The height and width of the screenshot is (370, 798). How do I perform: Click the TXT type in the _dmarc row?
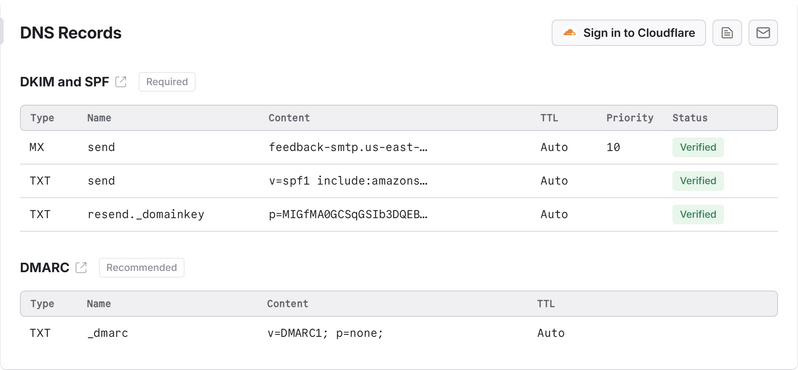(40, 333)
